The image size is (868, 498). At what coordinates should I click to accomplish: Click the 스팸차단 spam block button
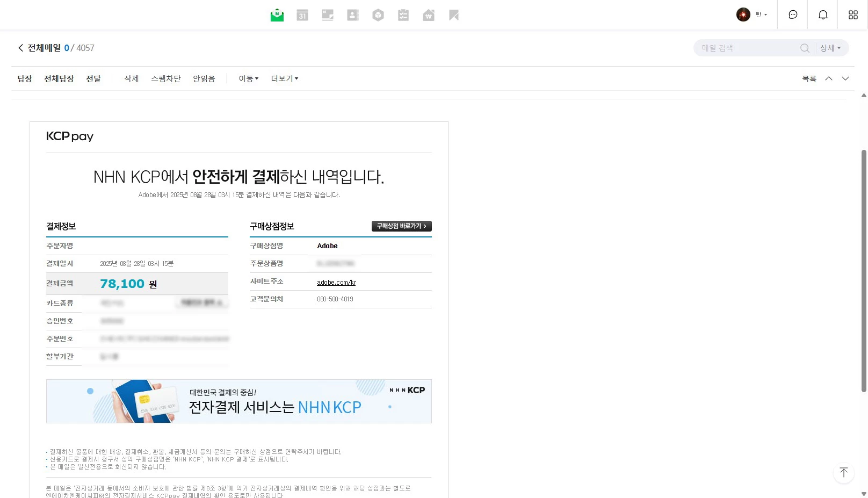click(x=166, y=78)
